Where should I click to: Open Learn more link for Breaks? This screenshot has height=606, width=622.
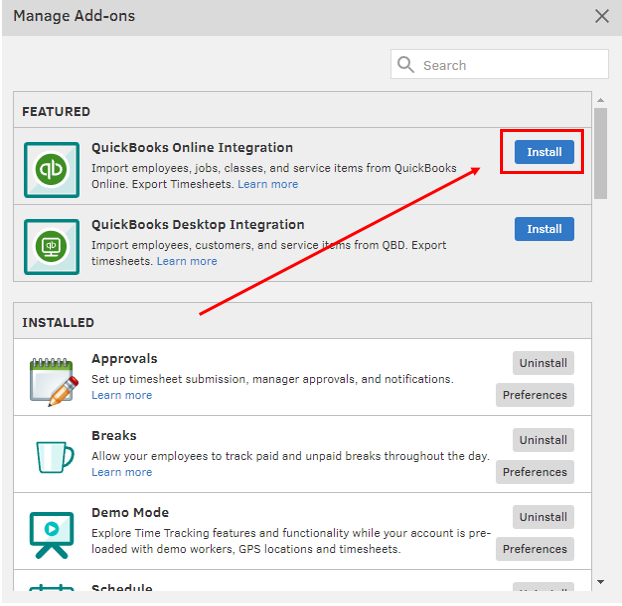122,472
